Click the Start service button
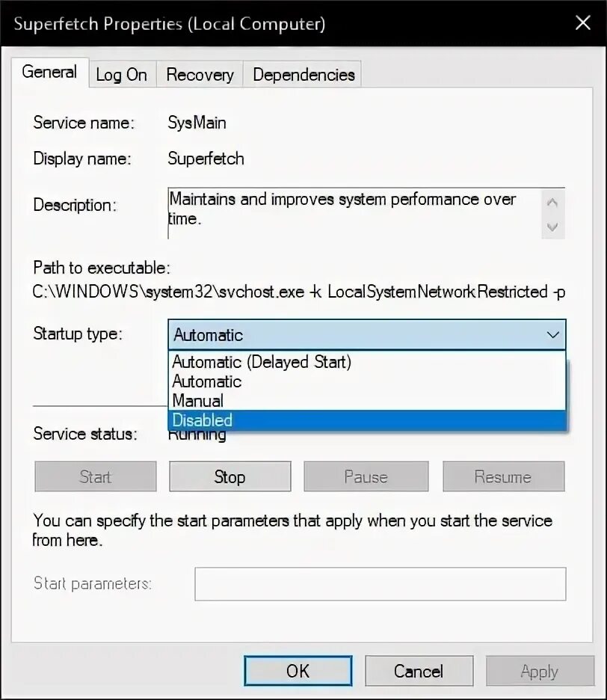Screen dimensions: 607x700 (x=96, y=476)
